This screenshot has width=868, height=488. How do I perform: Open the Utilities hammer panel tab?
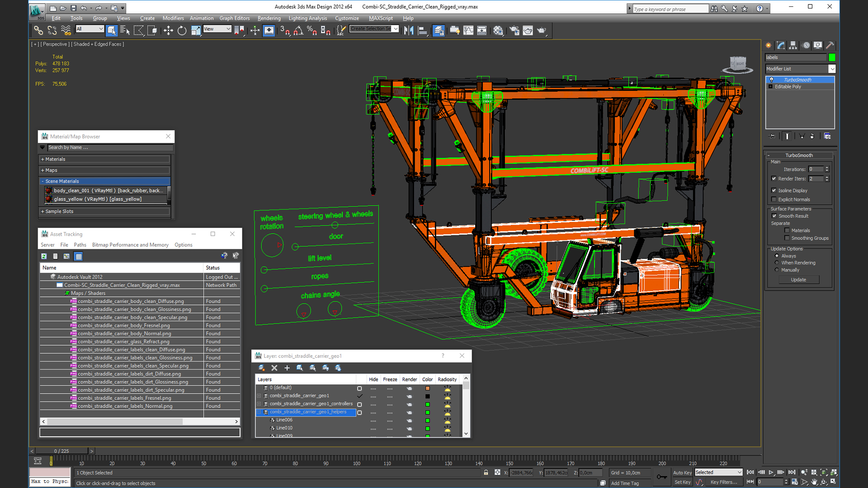830,45
